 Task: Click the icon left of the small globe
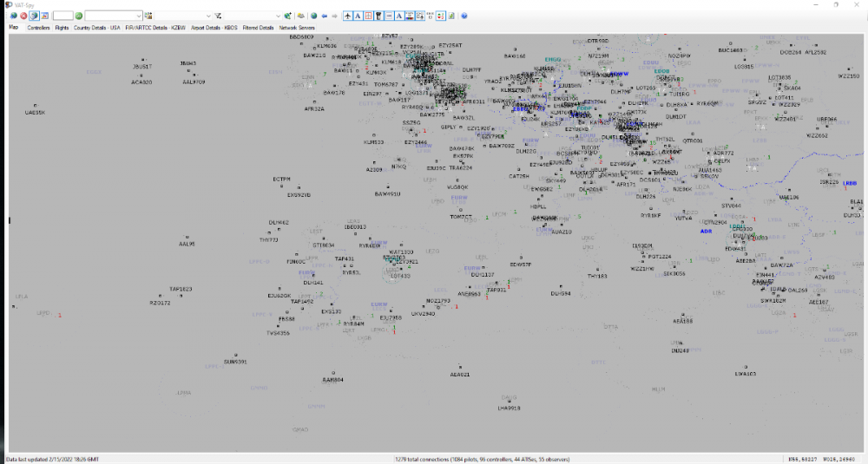coord(301,16)
